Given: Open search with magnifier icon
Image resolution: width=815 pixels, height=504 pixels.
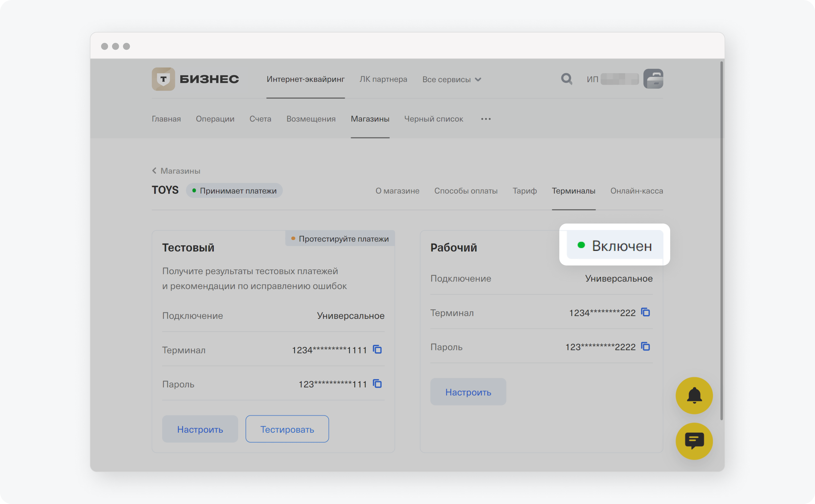Looking at the screenshot, I should 567,79.
